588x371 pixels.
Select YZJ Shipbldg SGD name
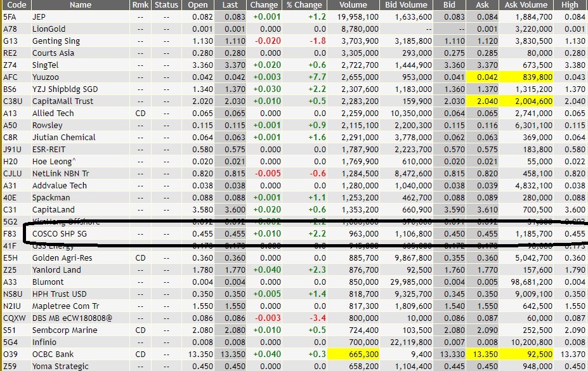65,89
